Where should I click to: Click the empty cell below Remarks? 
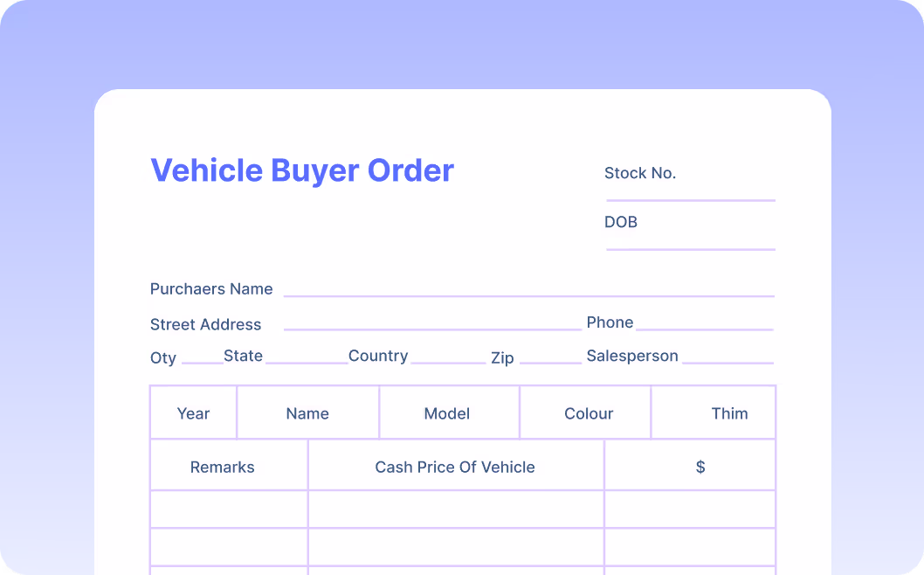229,509
